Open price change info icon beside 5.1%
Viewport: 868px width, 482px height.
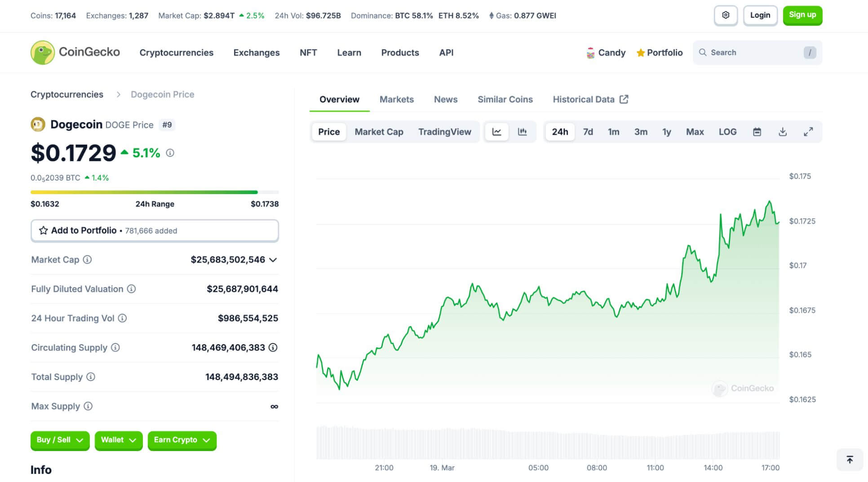point(170,153)
